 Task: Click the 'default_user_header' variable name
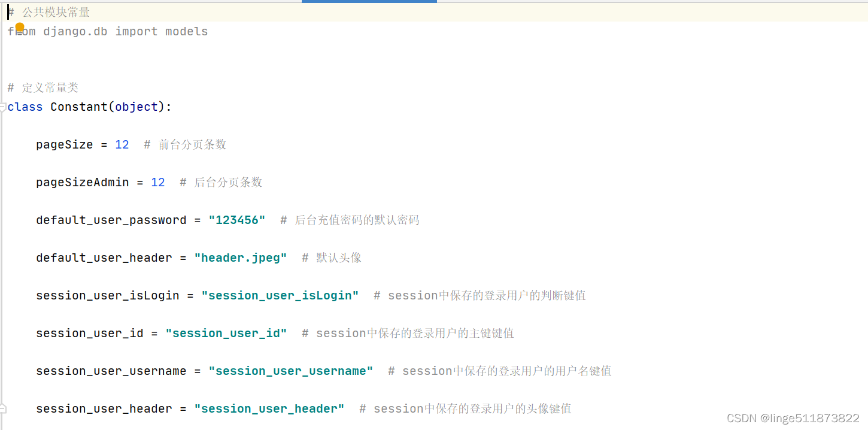tap(104, 258)
